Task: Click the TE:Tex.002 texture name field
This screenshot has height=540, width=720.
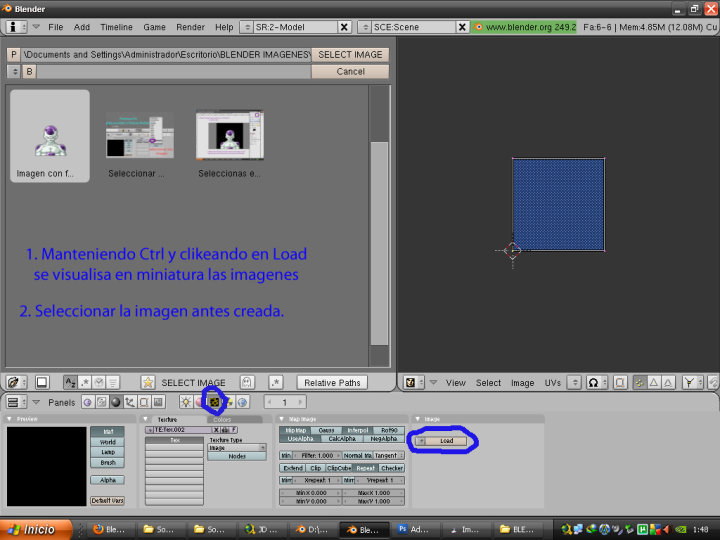Action: [183, 430]
